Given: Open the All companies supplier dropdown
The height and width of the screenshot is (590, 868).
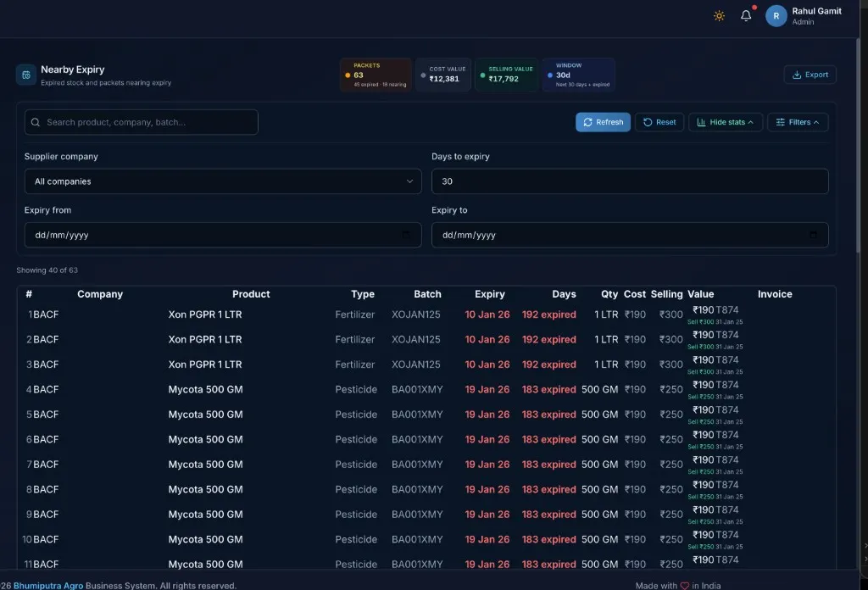Looking at the screenshot, I should coord(223,181).
